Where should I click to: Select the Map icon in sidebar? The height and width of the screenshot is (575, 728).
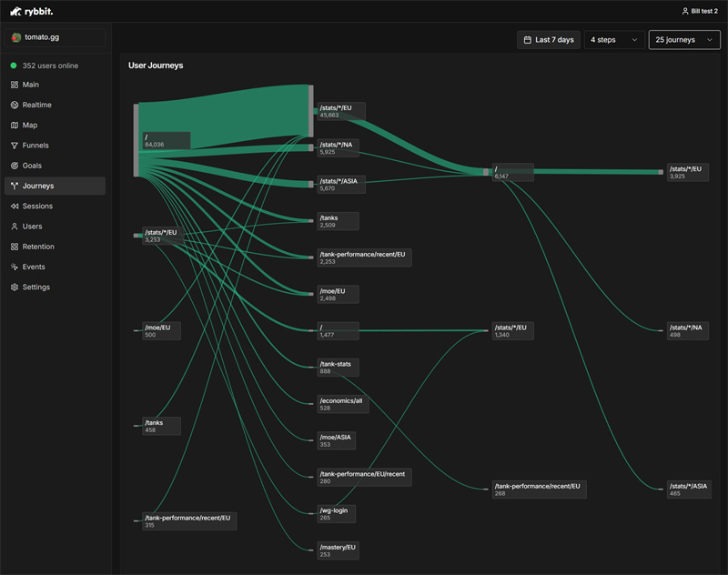14,126
